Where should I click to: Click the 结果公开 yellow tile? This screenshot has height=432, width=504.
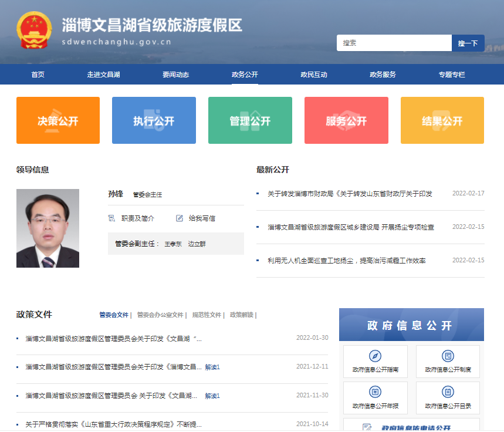(x=442, y=120)
